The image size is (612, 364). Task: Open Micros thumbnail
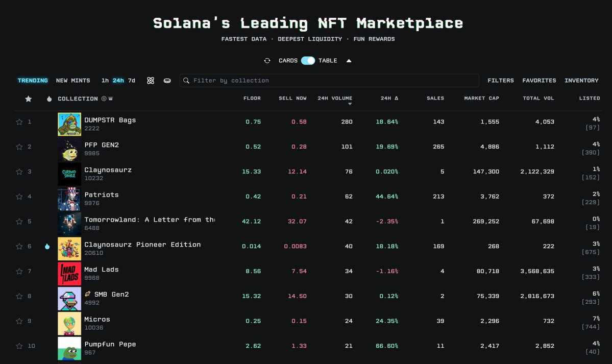(69, 323)
